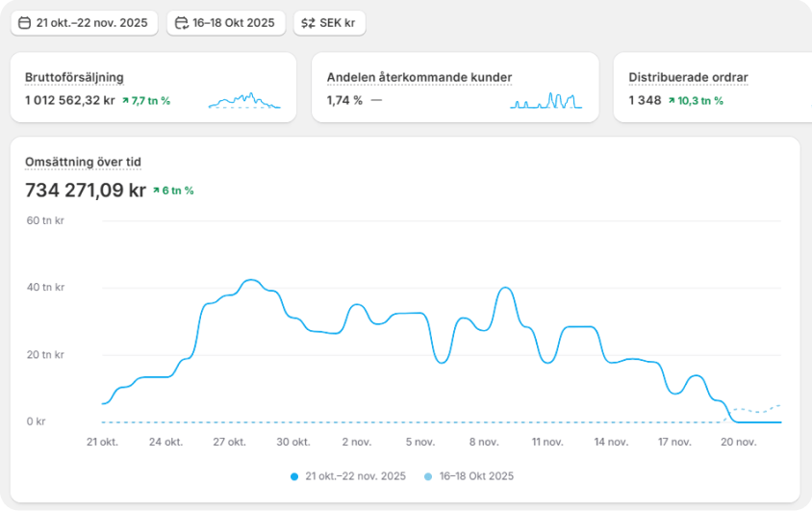Toggle the 16–18 Okt 2025 legend series
The height and width of the screenshot is (511, 812).
click(476, 476)
